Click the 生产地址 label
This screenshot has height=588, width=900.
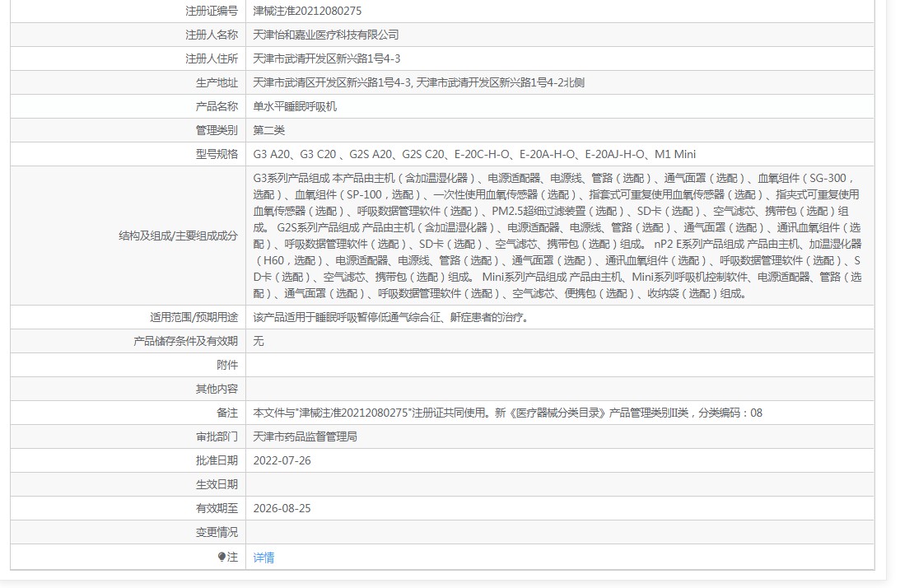(x=217, y=82)
